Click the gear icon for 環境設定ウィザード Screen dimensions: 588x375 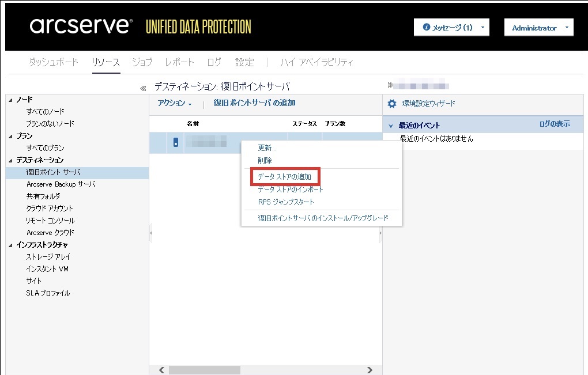(x=392, y=104)
